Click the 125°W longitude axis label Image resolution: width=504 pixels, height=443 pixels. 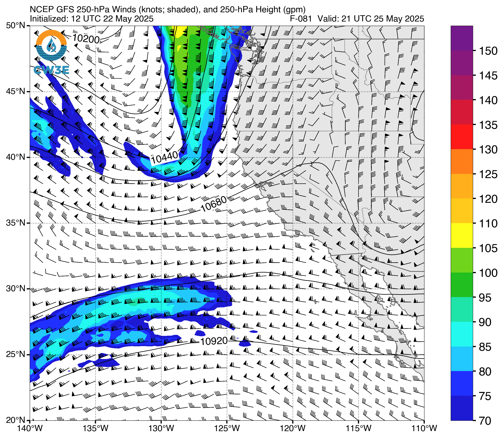(227, 429)
